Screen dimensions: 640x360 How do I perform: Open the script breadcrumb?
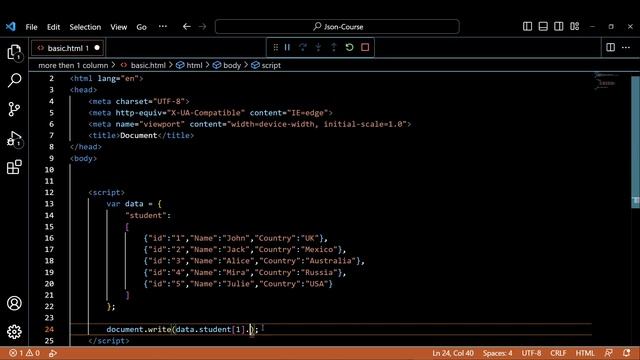(266, 65)
